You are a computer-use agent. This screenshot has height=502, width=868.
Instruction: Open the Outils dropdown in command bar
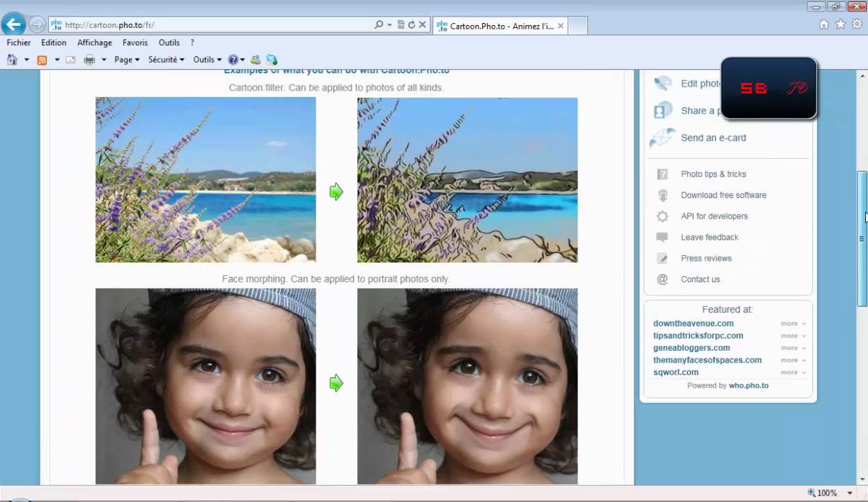coord(207,60)
